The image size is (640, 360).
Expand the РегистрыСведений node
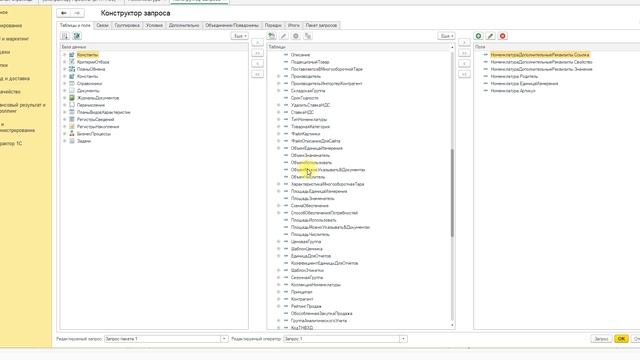[x=64, y=119]
